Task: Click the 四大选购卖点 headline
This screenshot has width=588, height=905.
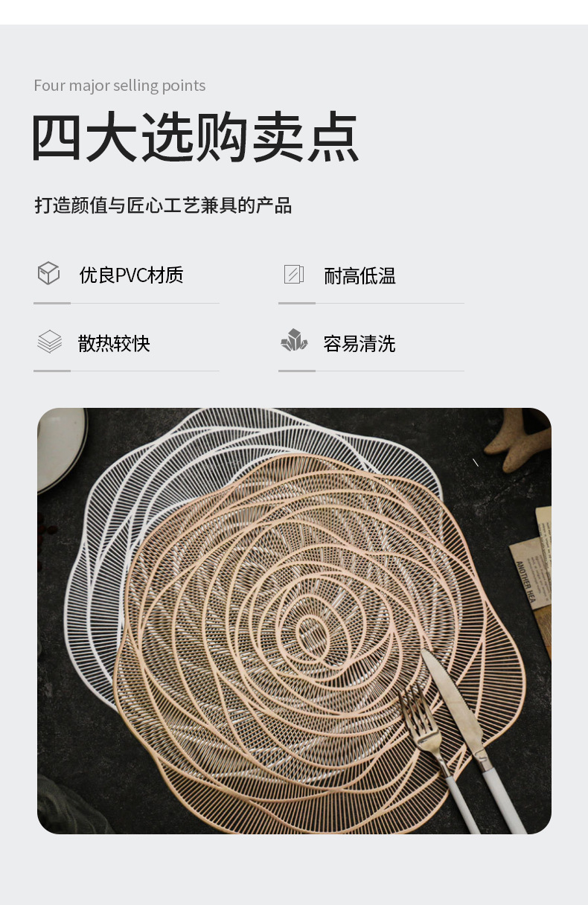Action: (x=196, y=138)
